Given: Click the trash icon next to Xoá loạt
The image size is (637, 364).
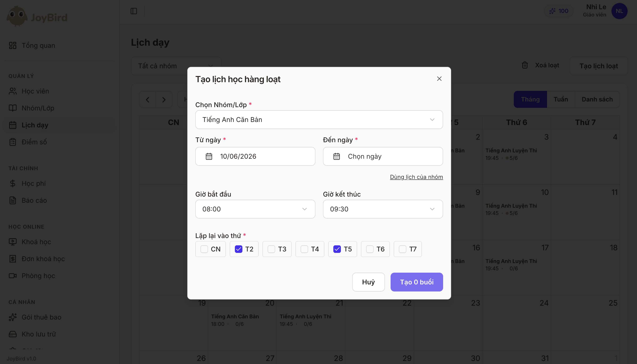Looking at the screenshot, I should 525,65.
